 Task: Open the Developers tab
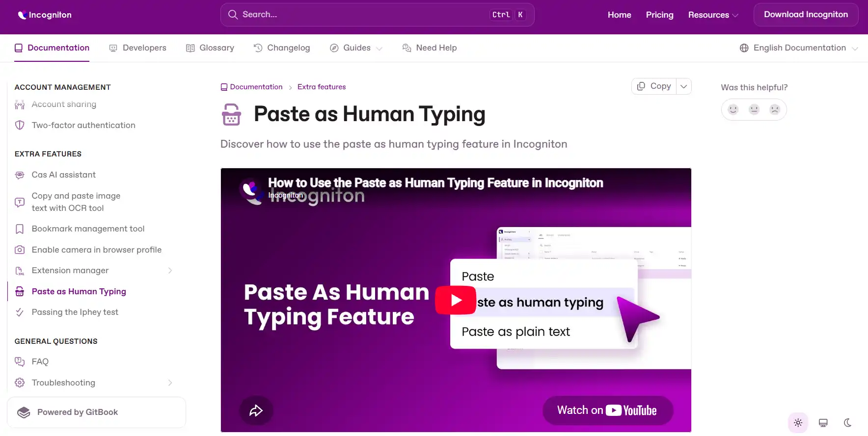click(138, 48)
